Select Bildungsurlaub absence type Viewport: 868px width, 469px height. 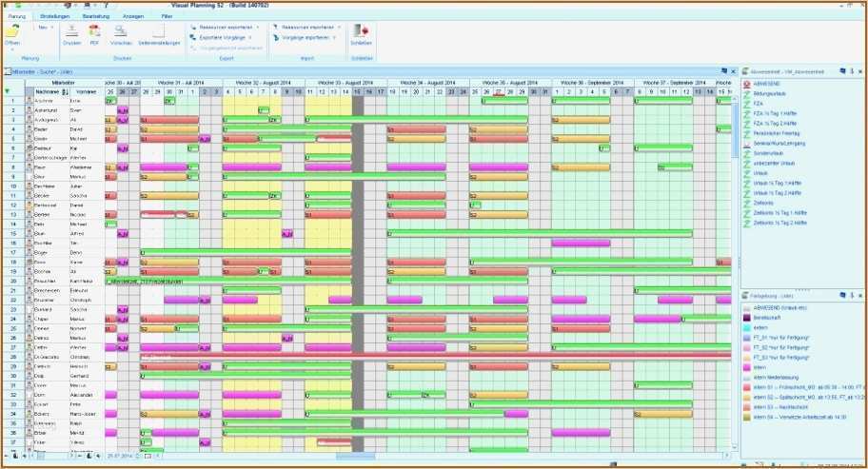(769, 93)
